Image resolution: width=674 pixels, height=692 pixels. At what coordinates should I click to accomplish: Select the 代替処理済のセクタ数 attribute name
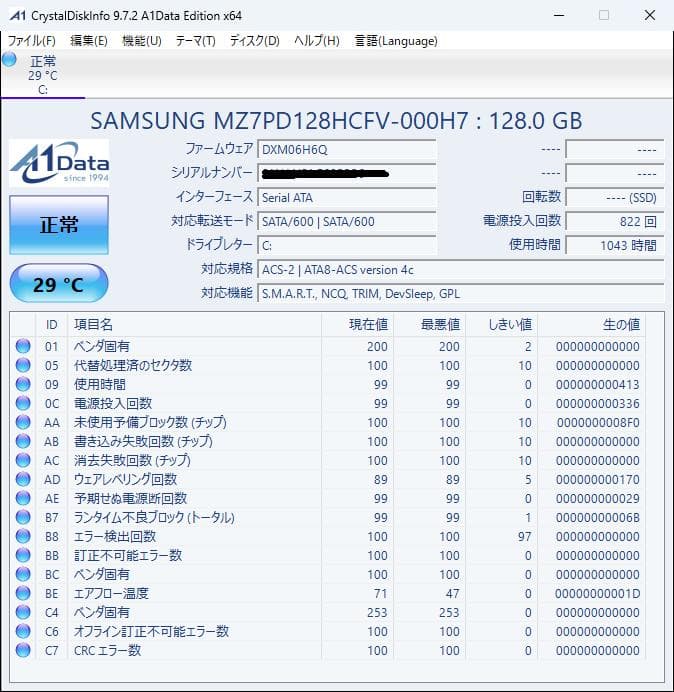[x=133, y=365]
